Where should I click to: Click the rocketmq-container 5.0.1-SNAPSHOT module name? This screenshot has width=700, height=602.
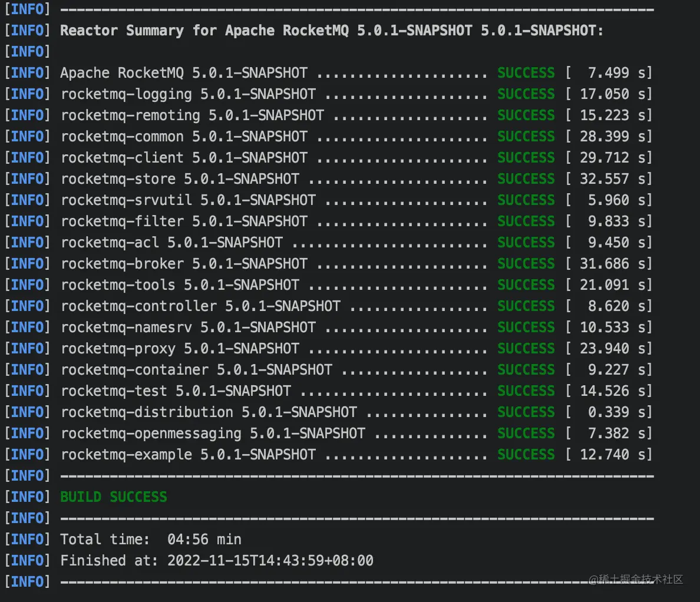(x=196, y=369)
